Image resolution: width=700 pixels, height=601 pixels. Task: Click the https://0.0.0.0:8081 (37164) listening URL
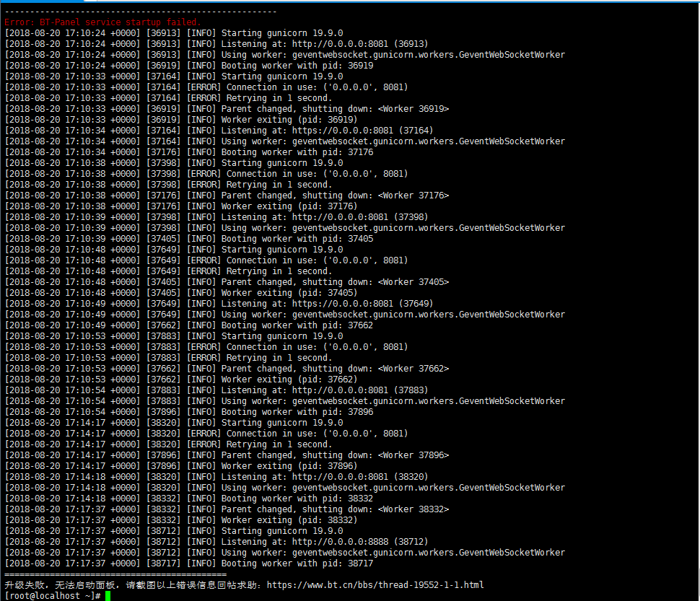coord(362,131)
